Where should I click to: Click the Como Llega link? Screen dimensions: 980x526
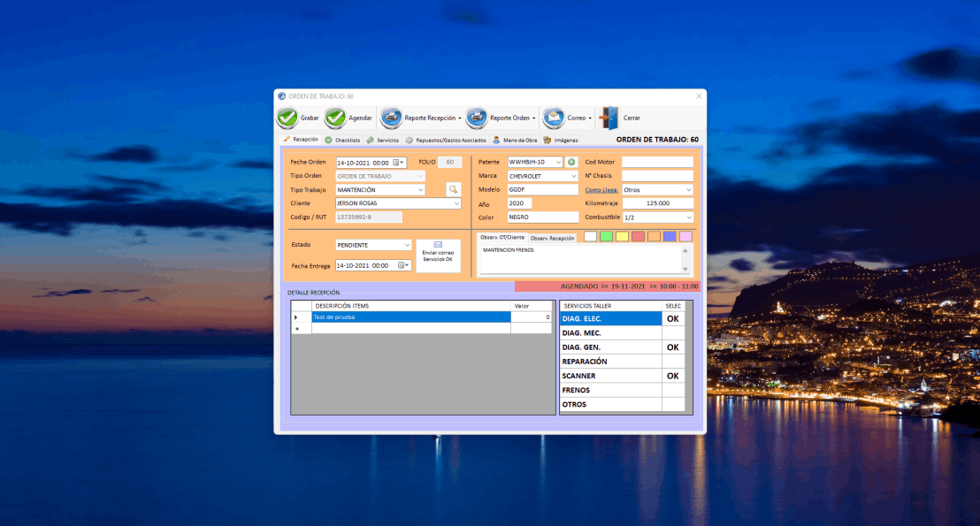click(601, 190)
